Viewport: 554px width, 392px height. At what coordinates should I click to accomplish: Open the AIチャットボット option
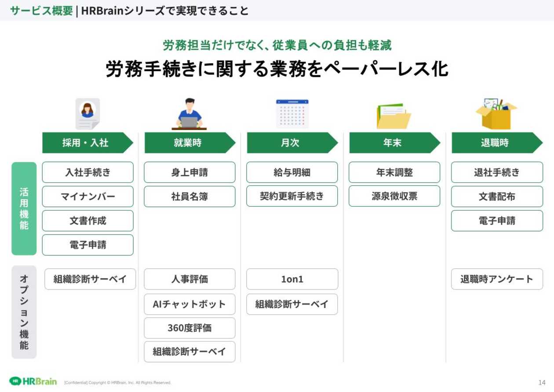point(190,304)
